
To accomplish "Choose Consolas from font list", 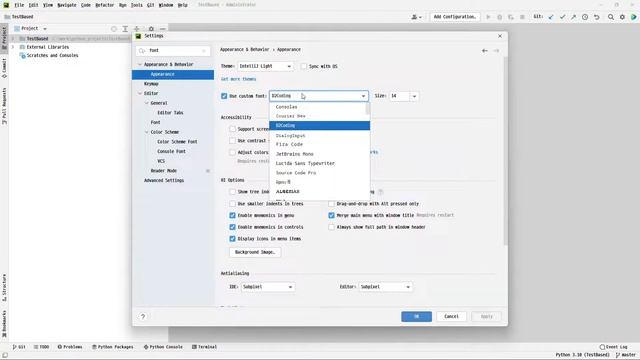I will [319, 107].
